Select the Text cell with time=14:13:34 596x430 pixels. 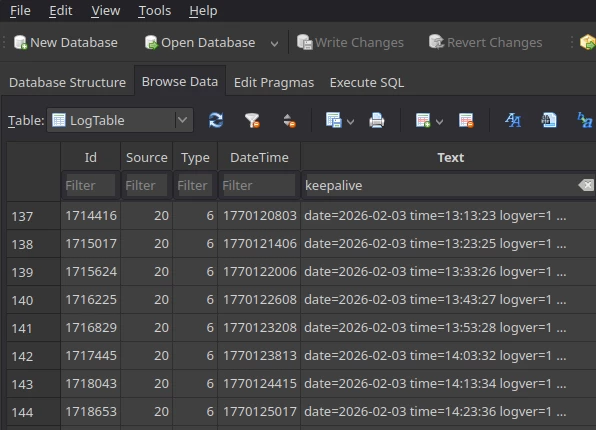point(449,384)
